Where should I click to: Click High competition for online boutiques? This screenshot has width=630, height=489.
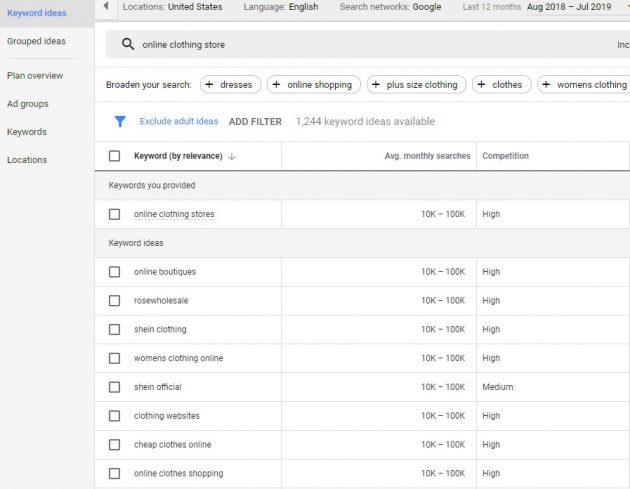(x=491, y=272)
